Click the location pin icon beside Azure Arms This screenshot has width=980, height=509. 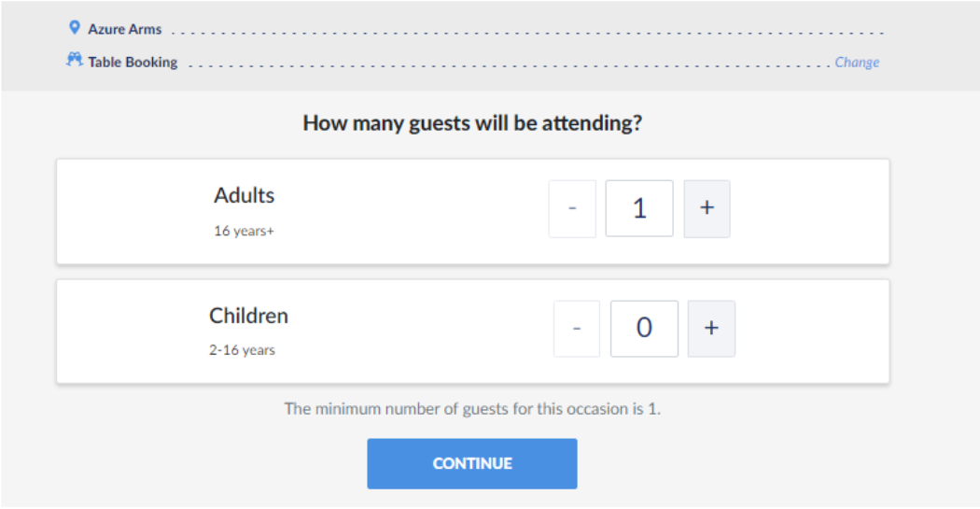pos(75,27)
